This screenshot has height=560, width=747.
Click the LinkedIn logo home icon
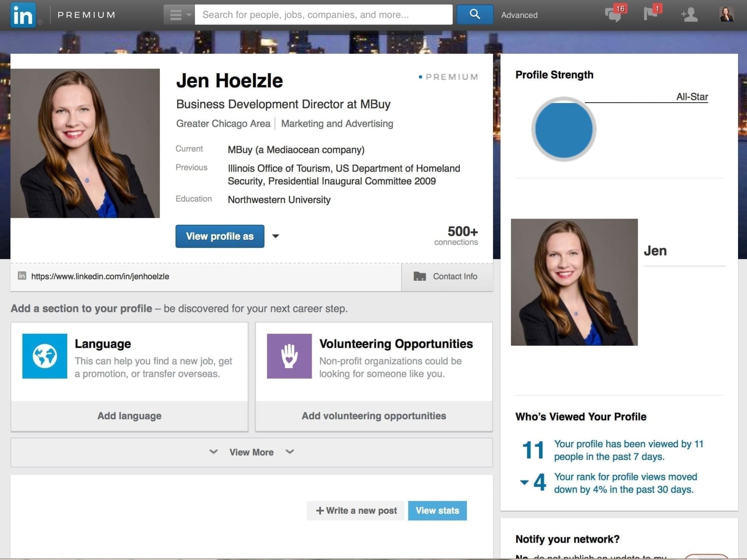23,15
